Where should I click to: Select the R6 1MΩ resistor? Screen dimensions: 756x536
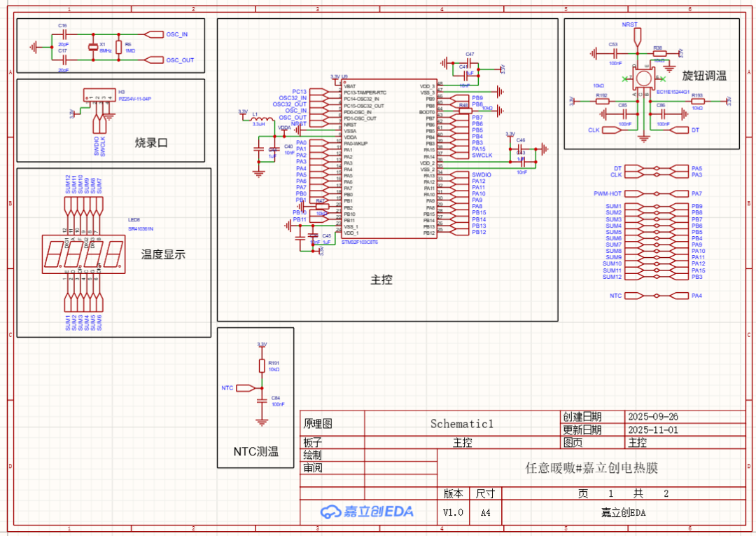(x=118, y=47)
